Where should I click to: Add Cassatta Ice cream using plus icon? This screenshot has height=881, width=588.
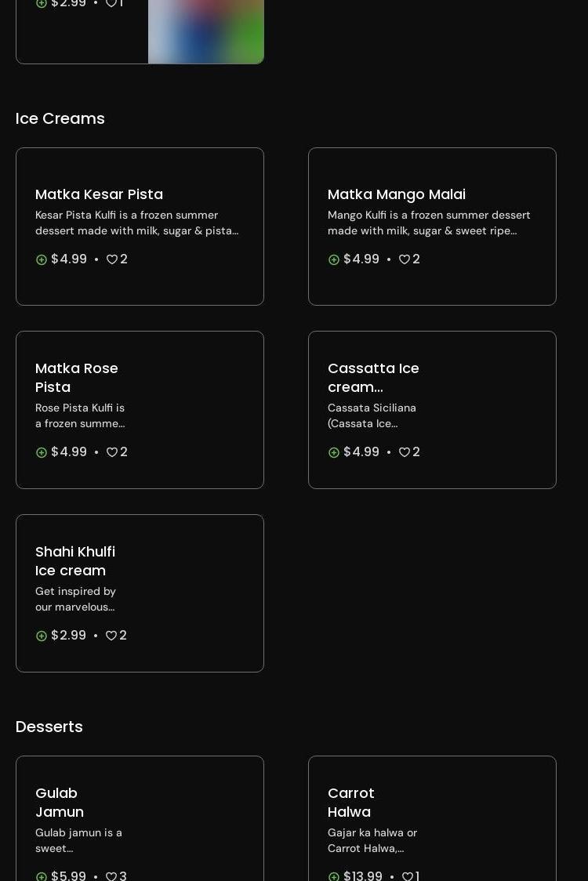coord(334,452)
